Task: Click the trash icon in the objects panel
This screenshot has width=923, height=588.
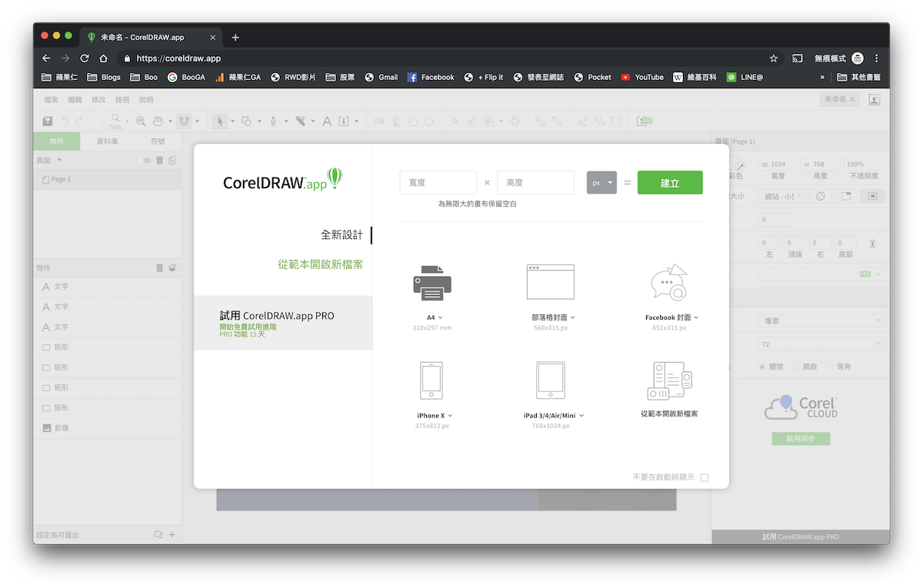Action: 160,267
